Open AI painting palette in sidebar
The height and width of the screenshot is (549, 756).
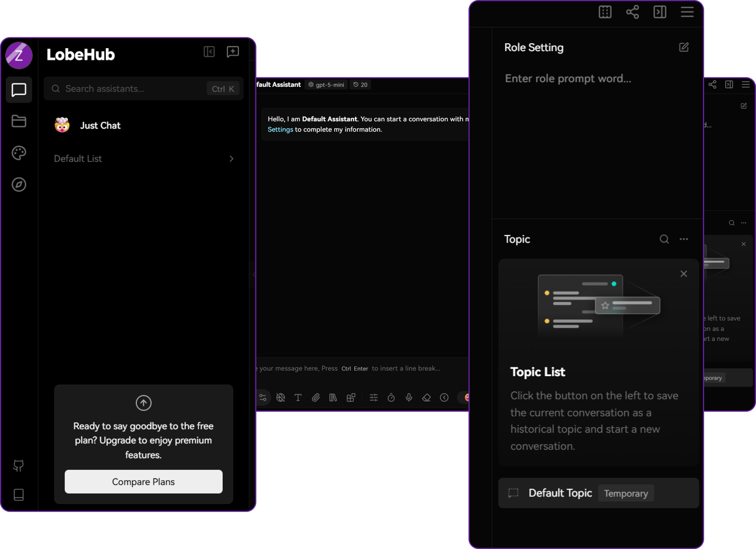tap(19, 153)
